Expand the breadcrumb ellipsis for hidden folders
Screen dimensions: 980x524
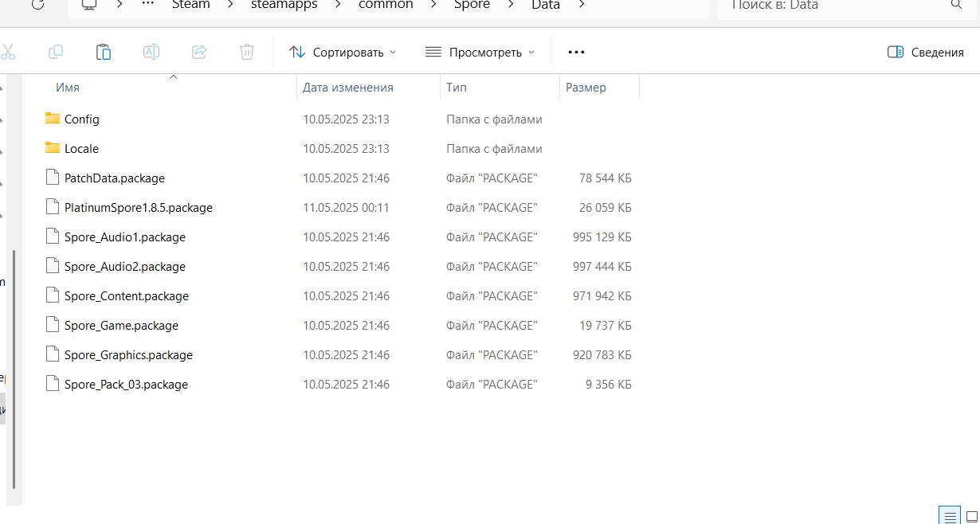point(147,5)
